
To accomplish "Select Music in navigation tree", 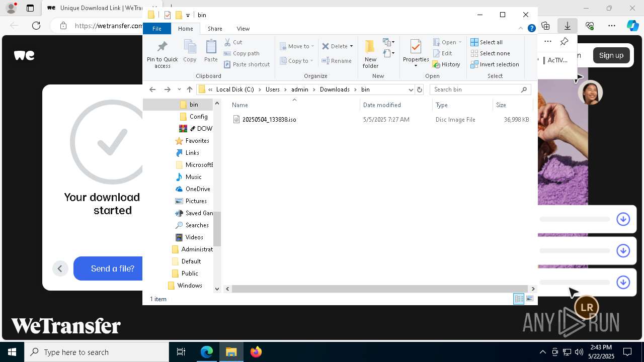I will [188, 177].
